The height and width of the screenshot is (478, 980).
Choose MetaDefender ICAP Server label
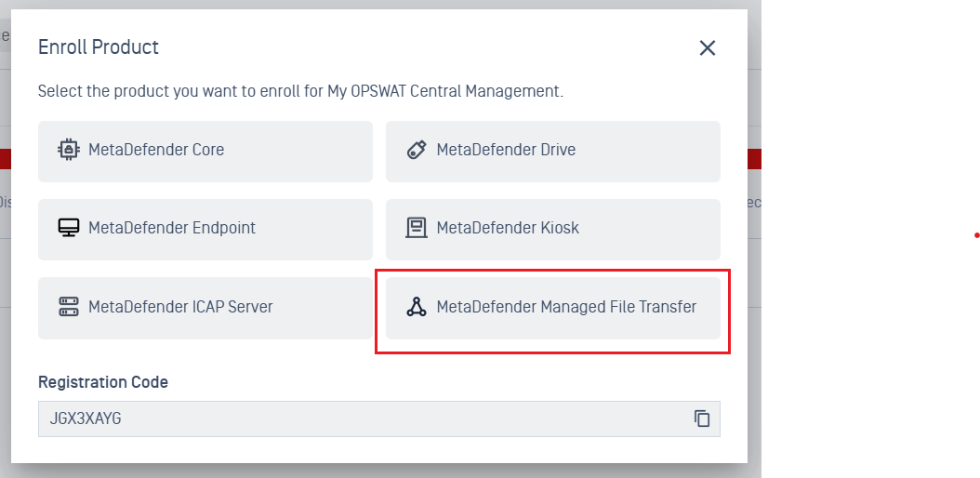pos(180,307)
